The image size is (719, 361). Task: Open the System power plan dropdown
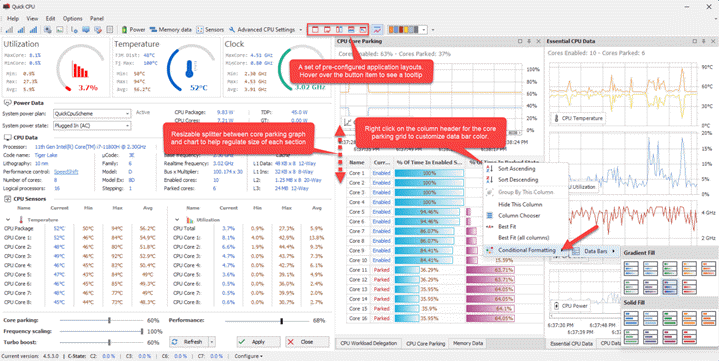[92, 114]
